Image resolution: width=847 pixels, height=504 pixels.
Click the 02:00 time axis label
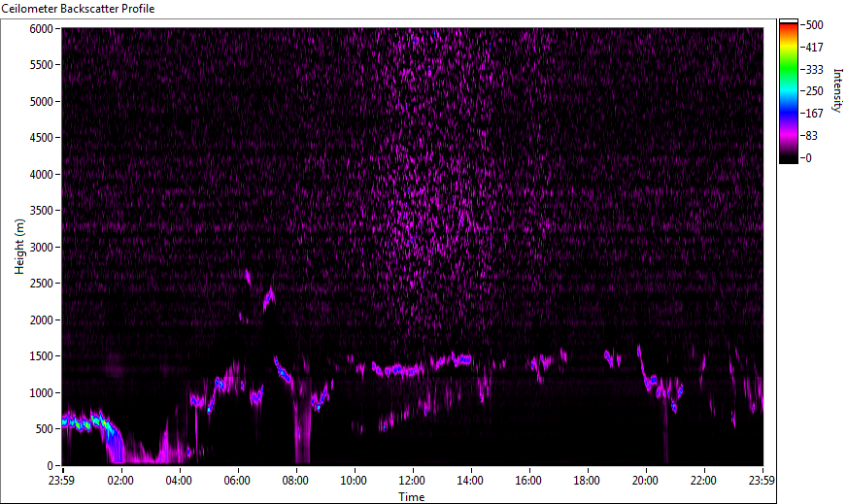pyautogui.click(x=120, y=481)
